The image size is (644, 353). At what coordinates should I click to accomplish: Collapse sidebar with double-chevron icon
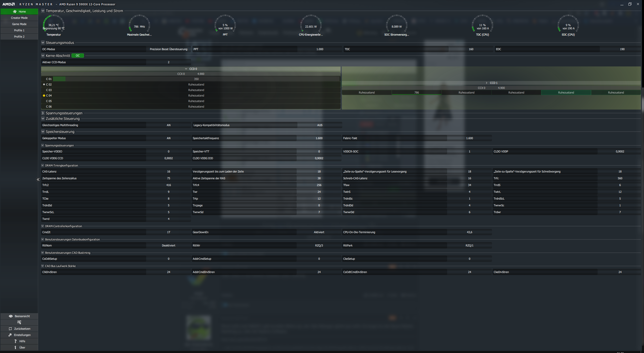(x=38, y=180)
